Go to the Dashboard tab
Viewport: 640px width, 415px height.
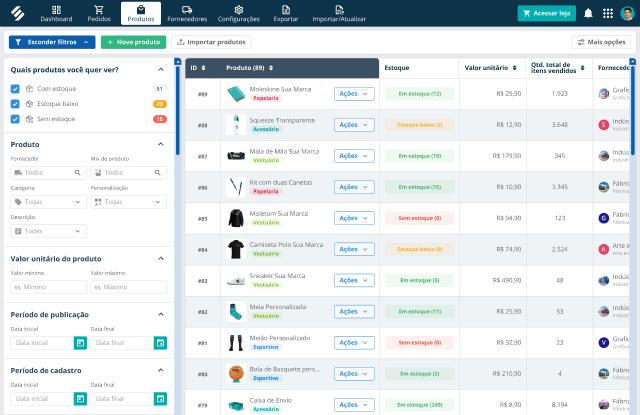point(56,13)
